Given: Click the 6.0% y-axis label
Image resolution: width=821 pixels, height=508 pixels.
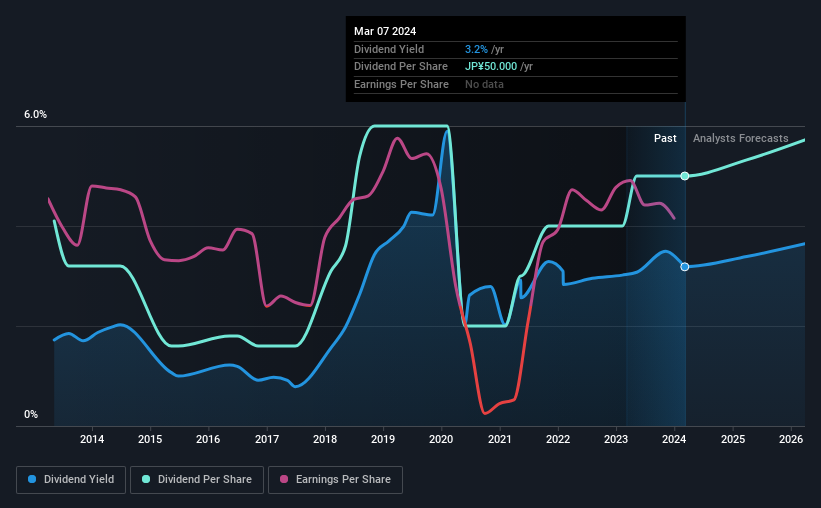Looking at the screenshot, I should 35,115.
